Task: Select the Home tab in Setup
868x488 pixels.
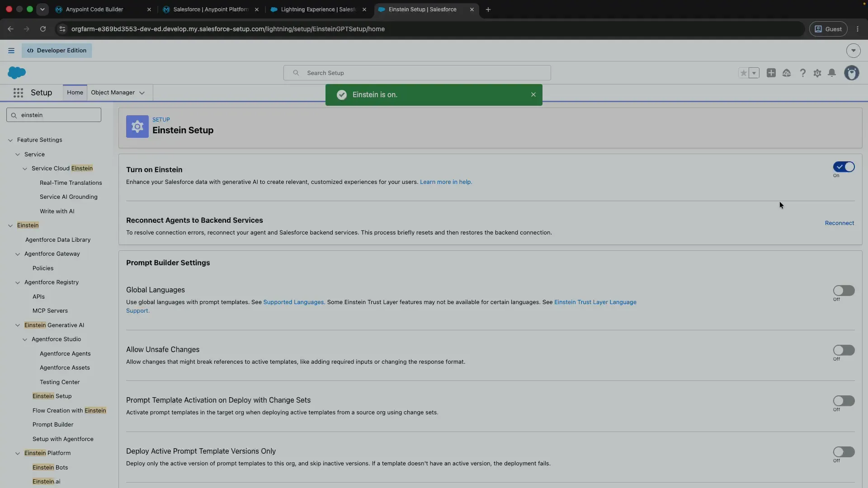Action: tap(75, 93)
